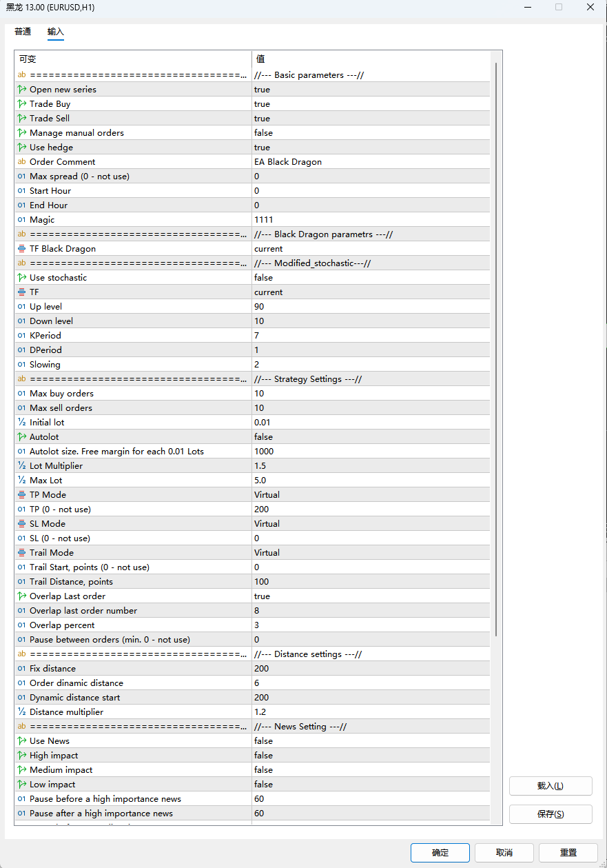Click the boolean icon beside Open new series
This screenshot has width=607, height=868.
pyautogui.click(x=21, y=90)
